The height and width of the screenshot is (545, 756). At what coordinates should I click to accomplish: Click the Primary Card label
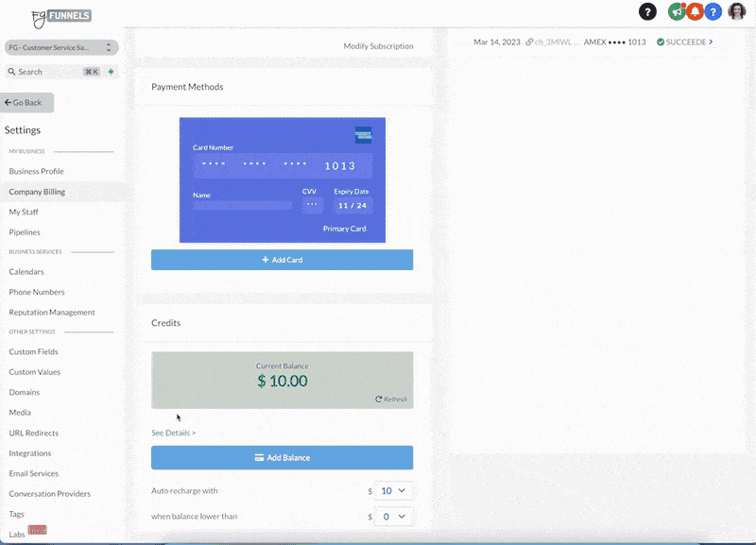[344, 229]
